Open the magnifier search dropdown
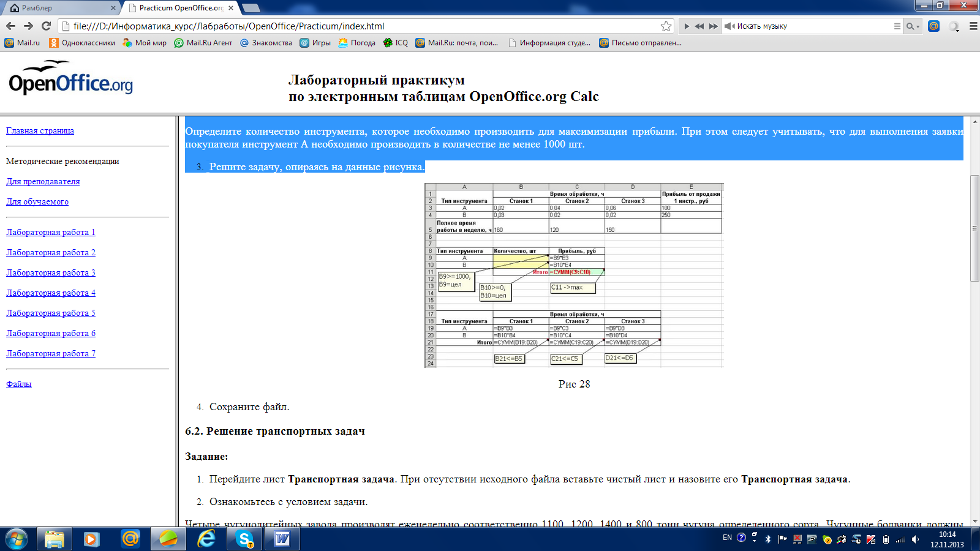The height and width of the screenshot is (551, 980). (x=913, y=26)
